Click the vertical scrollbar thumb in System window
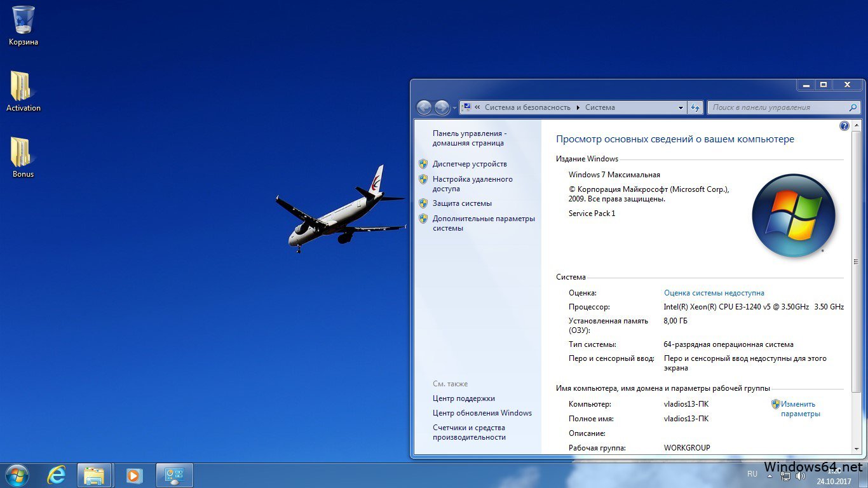The image size is (868, 488). click(x=856, y=261)
